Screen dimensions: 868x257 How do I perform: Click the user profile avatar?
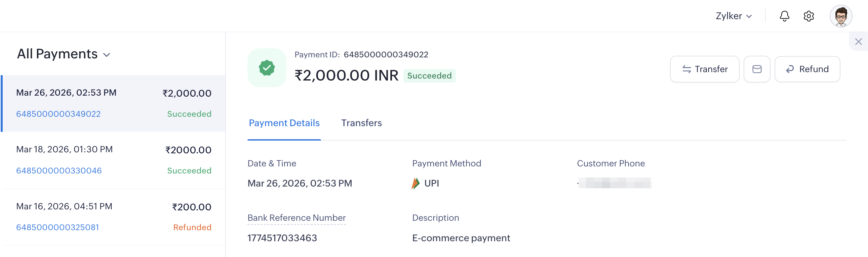(x=841, y=16)
